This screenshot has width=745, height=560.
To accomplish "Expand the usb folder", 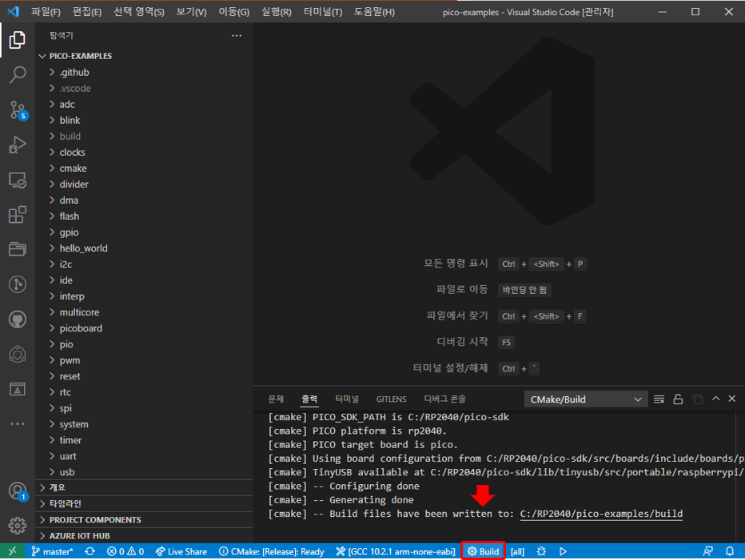I will coord(145,471).
